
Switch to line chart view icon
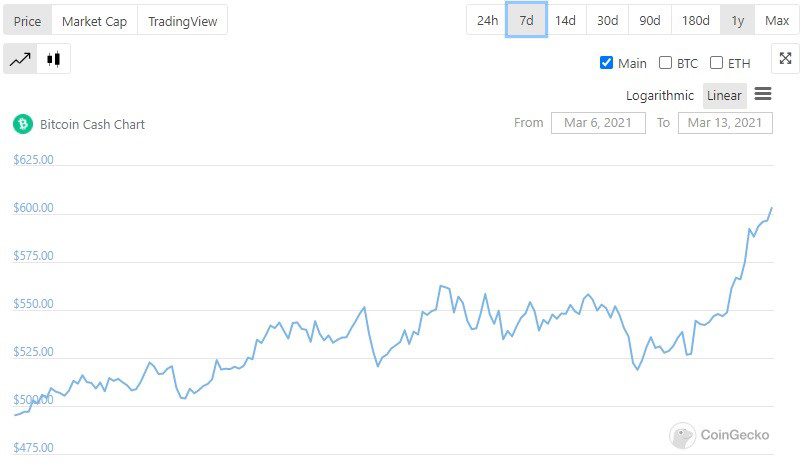20,60
